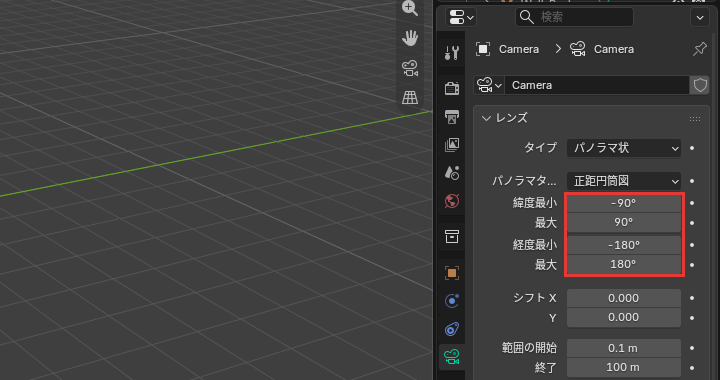Screen dimensions: 720x380
Task: Open the panorama type dropdown 正距円筒図
Action: pyautogui.click(x=624, y=181)
